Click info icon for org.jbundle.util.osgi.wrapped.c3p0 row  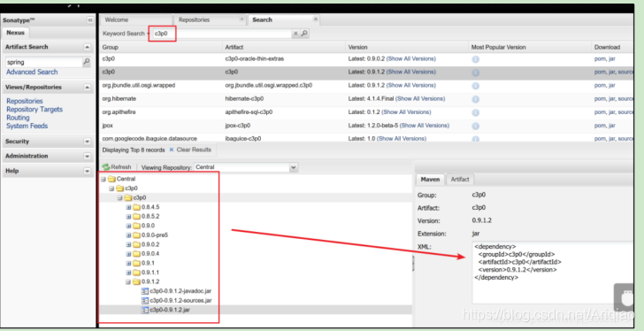coord(475,86)
